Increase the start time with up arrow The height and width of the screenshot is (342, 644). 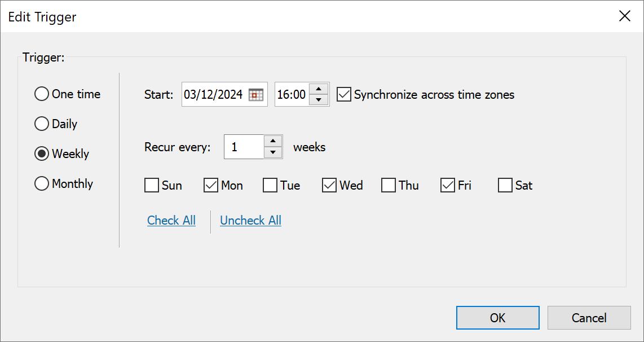(x=318, y=89)
